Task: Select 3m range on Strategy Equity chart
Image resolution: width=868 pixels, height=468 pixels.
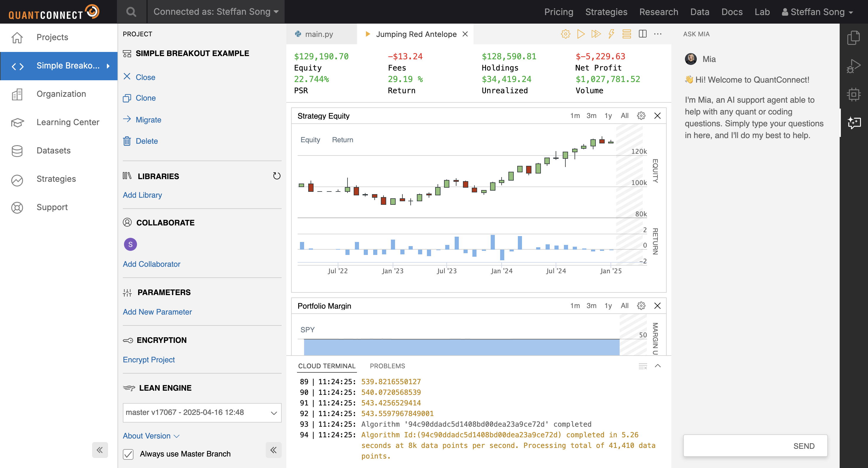Action: [x=591, y=116]
